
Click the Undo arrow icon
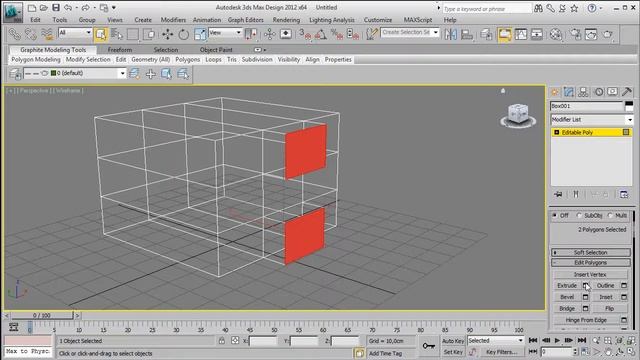[68, 7]
